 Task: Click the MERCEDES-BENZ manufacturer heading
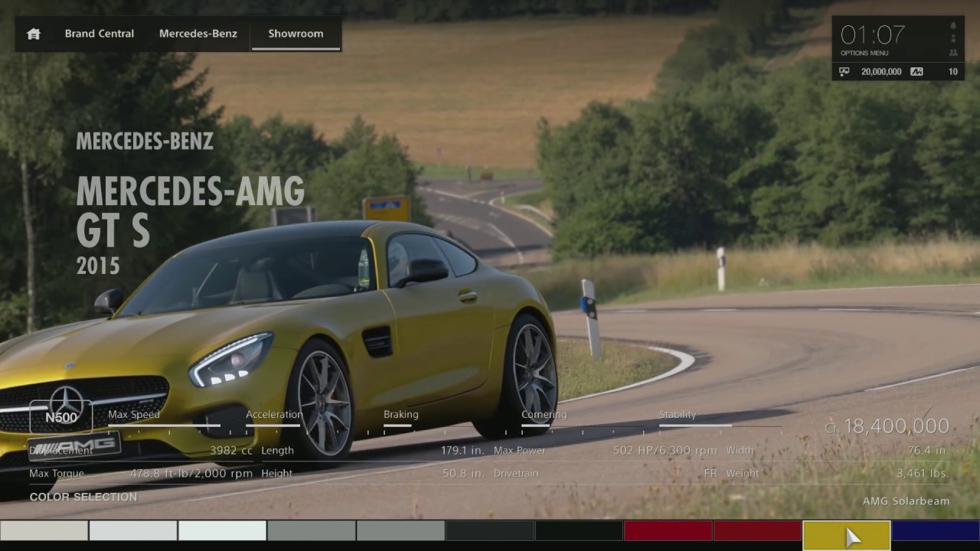(x=145, y=142)
